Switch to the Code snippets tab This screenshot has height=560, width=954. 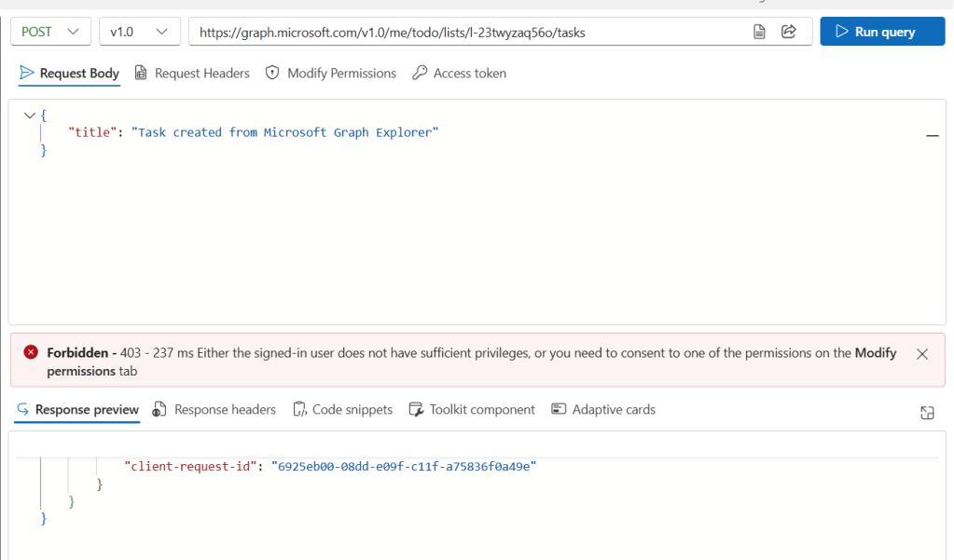pos(351,409)
